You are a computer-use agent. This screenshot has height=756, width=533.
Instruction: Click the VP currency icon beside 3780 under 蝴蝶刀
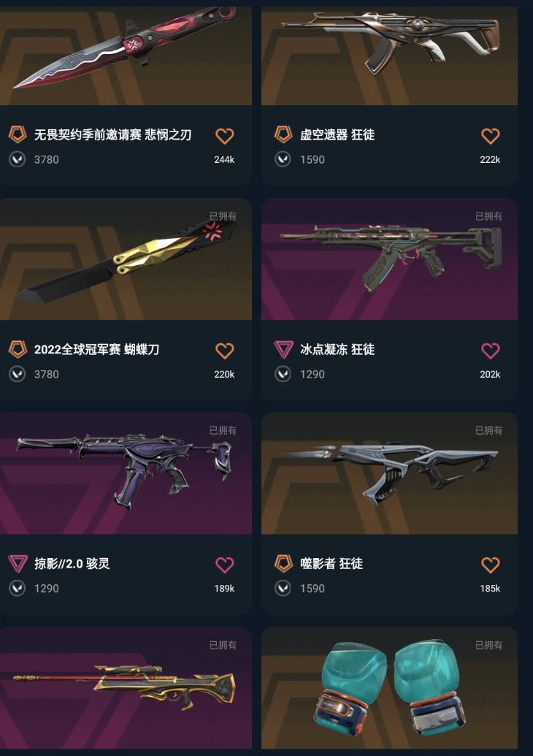[18, 374]
